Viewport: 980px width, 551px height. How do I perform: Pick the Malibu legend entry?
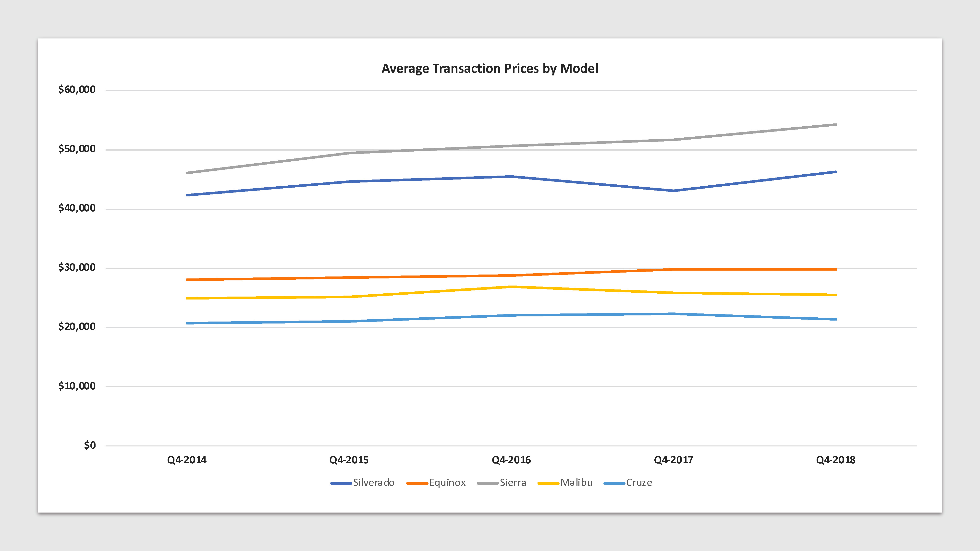[576, 482]
